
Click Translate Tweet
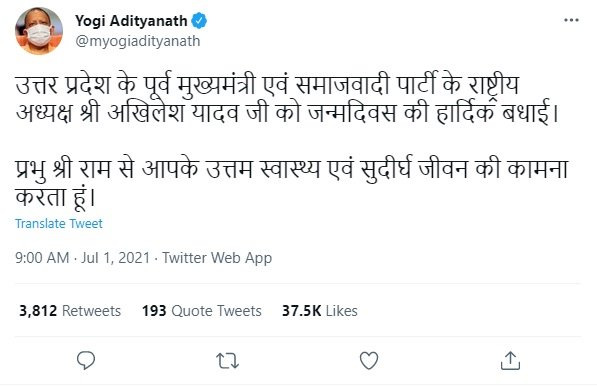point(59,224)
